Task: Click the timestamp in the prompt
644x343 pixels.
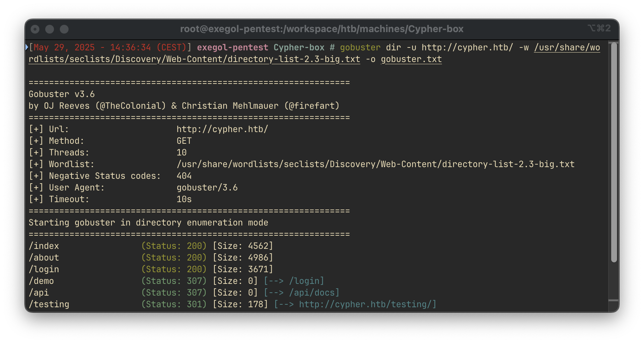Action: pyautogui.click(x=110, y=47)
